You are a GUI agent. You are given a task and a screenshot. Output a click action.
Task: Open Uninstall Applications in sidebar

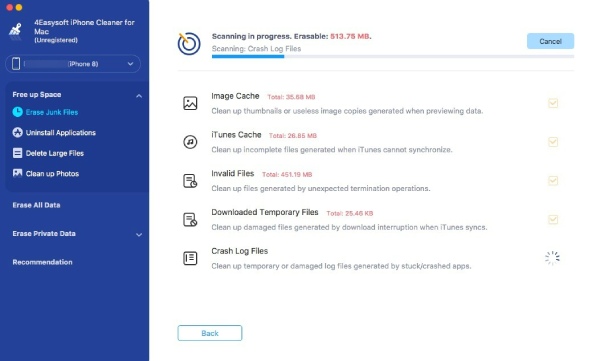pyautogui.click(x=60, y=133)
